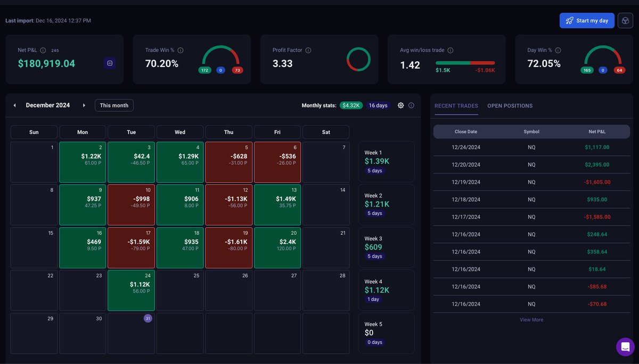Image resolution: width=639 pixels, height=364 pixels.
Task: Click the green 165 winning days badge
Action: click(587, 70)
